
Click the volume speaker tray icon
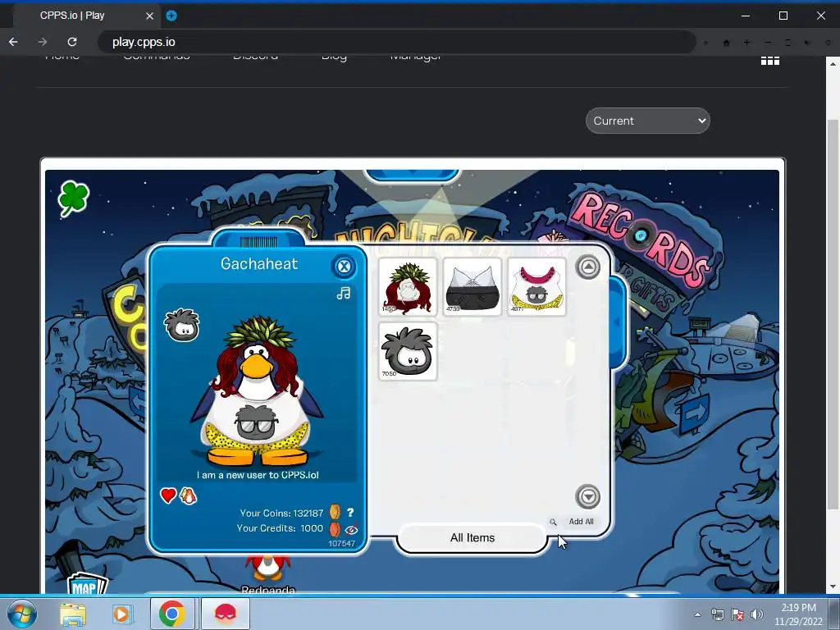757,614
